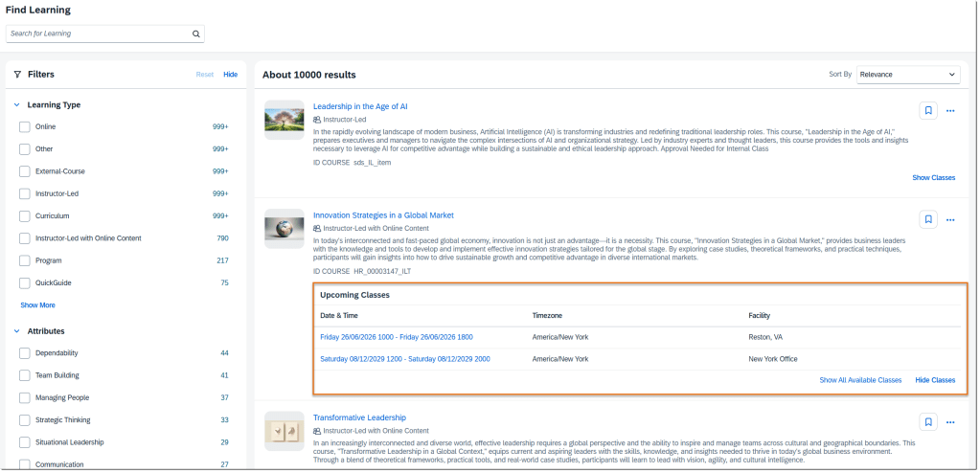Bookmark the Transformative Leadership course
This screenshot has width=980, height=473.
927,422
